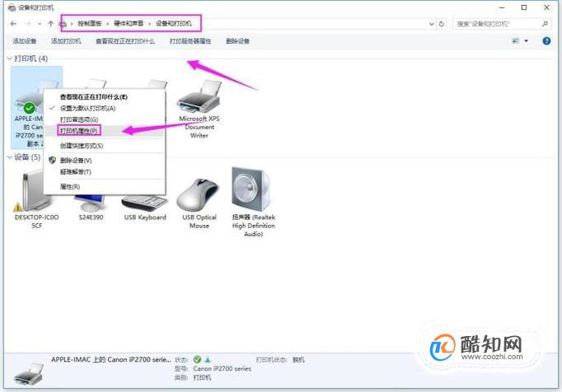Click the Back navigation arrow
The width and height of the screenshot is (562, 392).
click(14, 24)
